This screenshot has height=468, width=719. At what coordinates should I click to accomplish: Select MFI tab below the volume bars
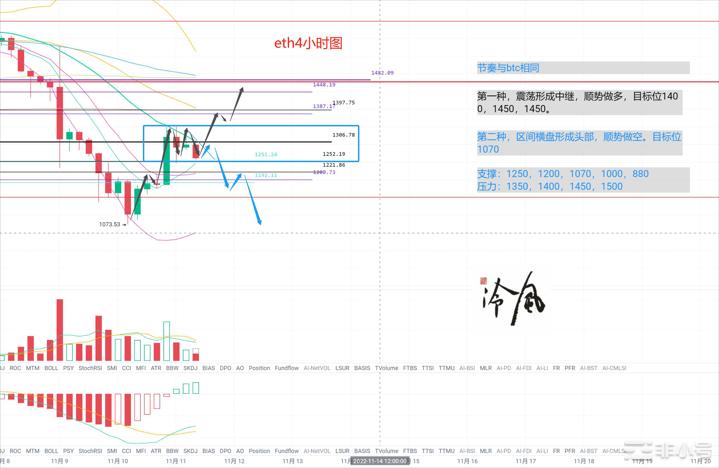click(x=141, y=368)
